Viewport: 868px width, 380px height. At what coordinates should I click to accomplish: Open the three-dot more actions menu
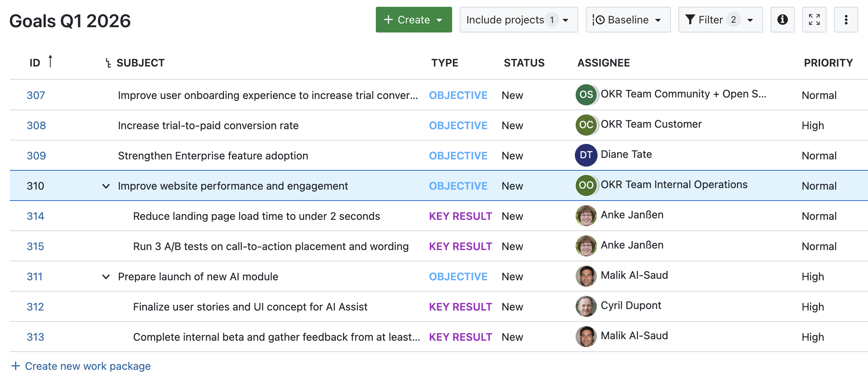(846, 20)
